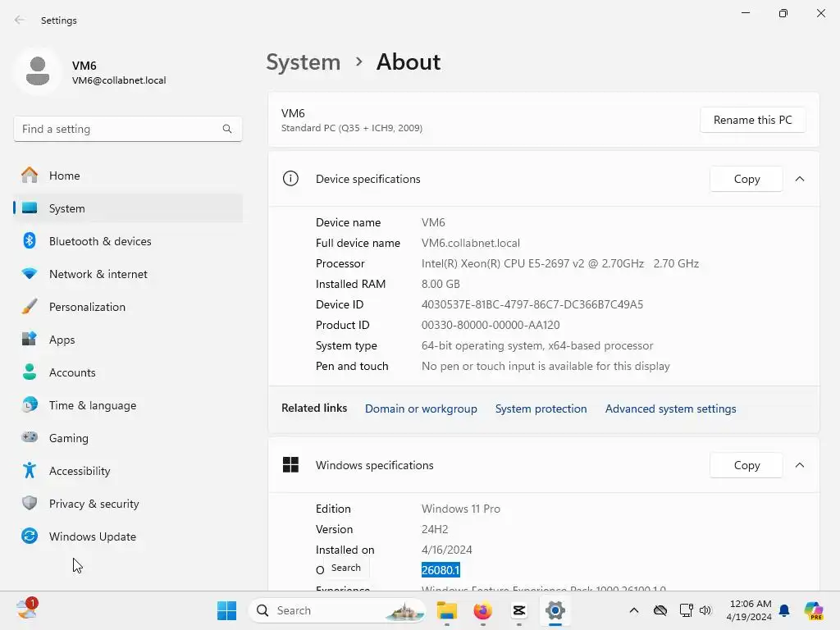
Task: Launch Copilot preview from the taskbar
Action: click(814, 610)
